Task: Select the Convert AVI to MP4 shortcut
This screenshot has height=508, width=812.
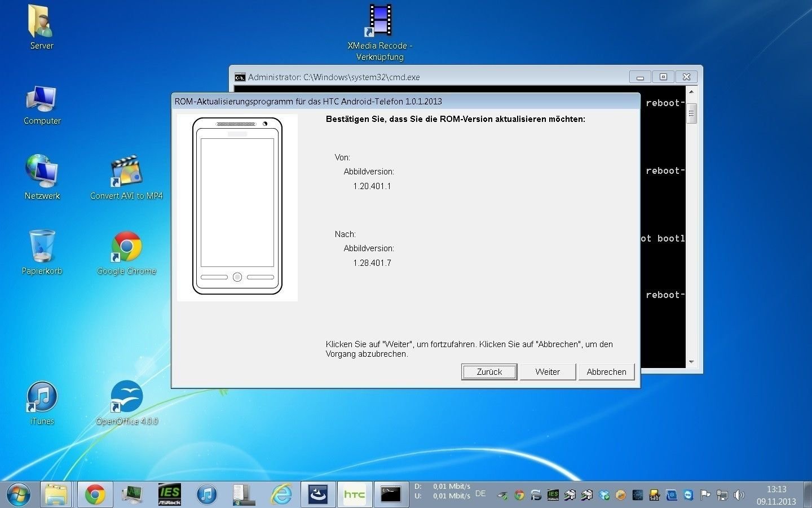Action: click(x=126, y=177)
